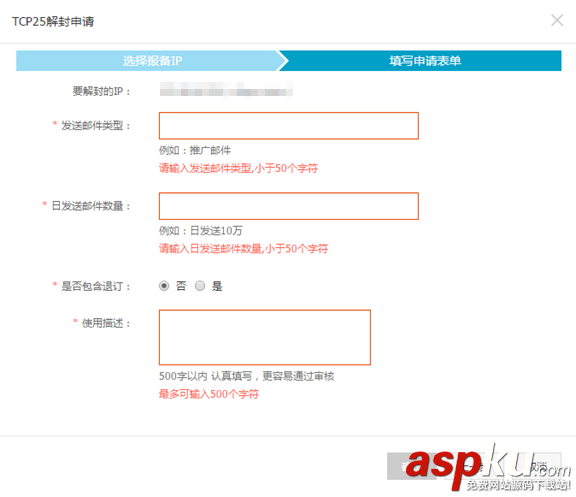Click into the 使用描述 text area
The height and width of the screenshot is (497, 576).
tap(265, 337)
